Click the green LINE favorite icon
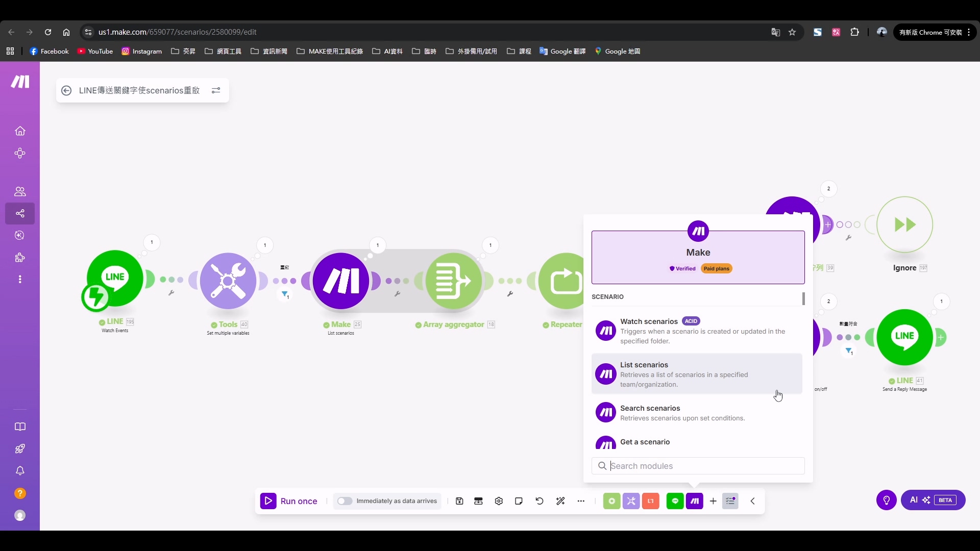Viewport: 980px width, 551px height. 675,501
